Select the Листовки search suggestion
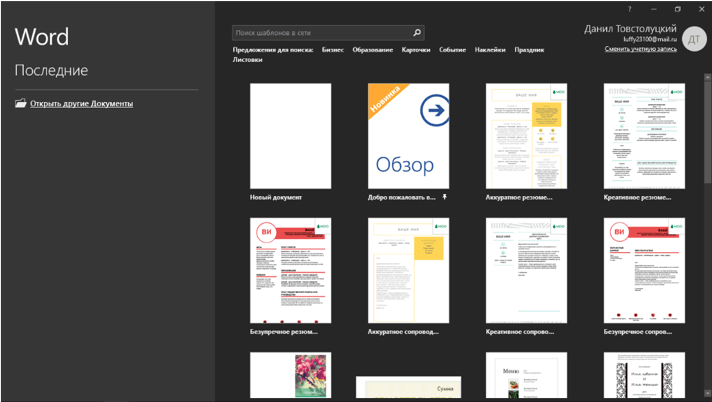The height and width of the screenshot is (402, 712). (x=247, y=60)
